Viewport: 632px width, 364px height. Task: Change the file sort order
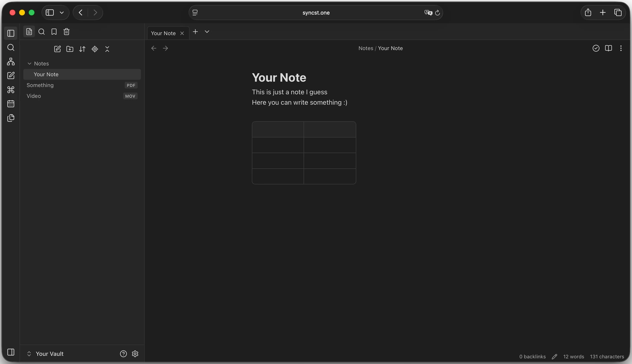[x=82, y=49]
